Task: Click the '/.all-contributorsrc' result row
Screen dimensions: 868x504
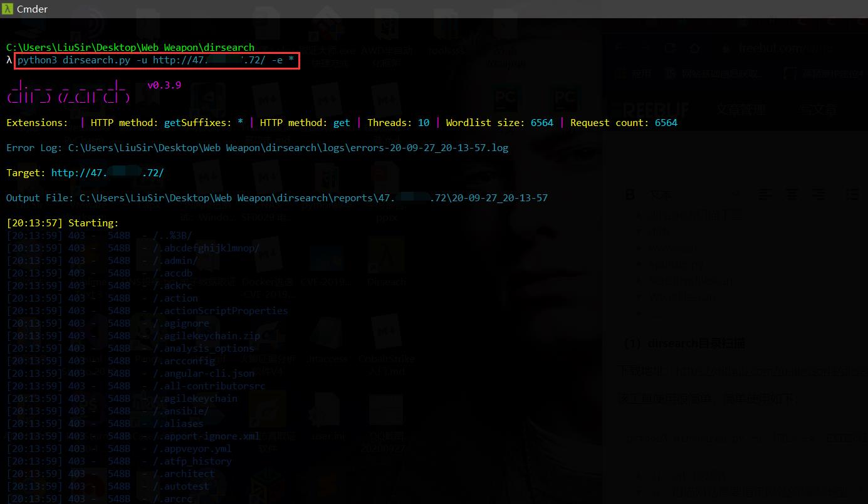Action: click(136, 386)
